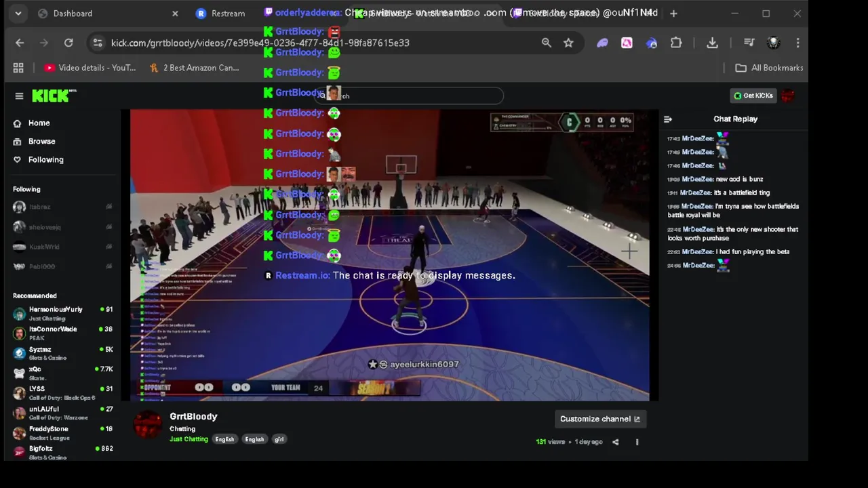The image size is (868, 488).
Task: View site information icon in address bar
Action: (98, 43)
